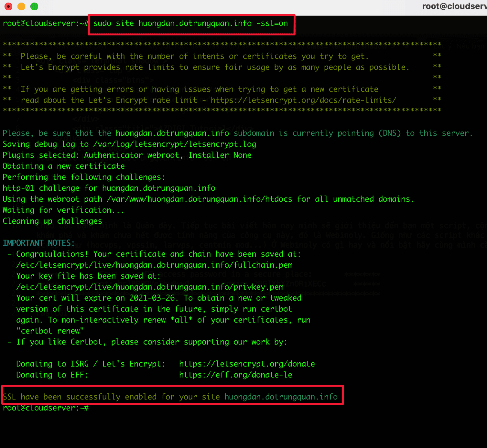Minimize the terminal with yellow button
Viewport: 487px width, 448px height.
(21, 6)
